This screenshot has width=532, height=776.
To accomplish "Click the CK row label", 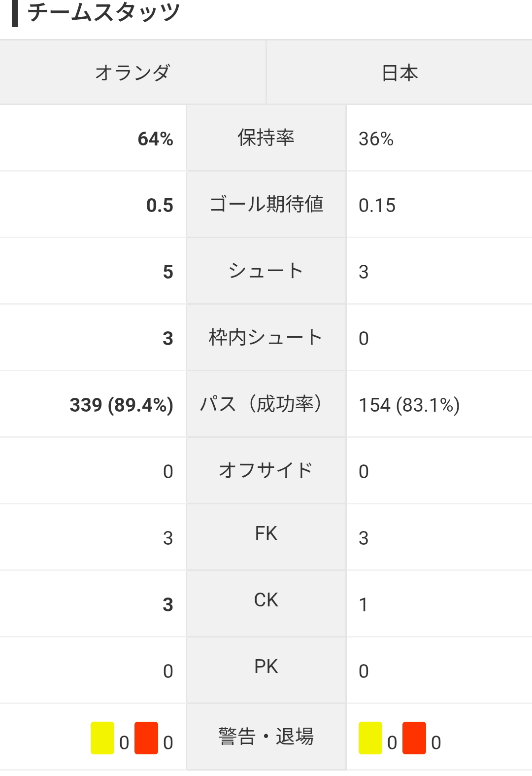I will [266, 600].
